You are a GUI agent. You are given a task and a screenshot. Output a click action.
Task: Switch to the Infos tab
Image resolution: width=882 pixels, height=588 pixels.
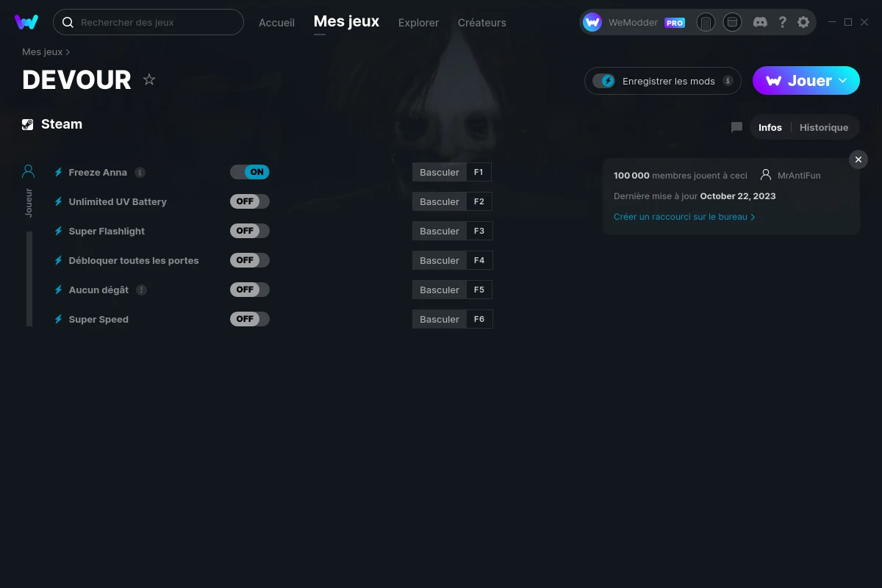point(770,127)
